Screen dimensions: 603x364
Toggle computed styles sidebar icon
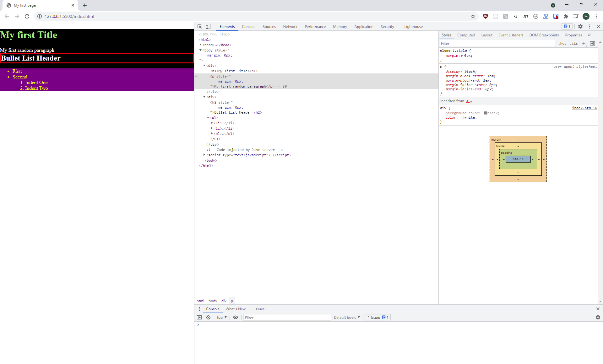592,44
